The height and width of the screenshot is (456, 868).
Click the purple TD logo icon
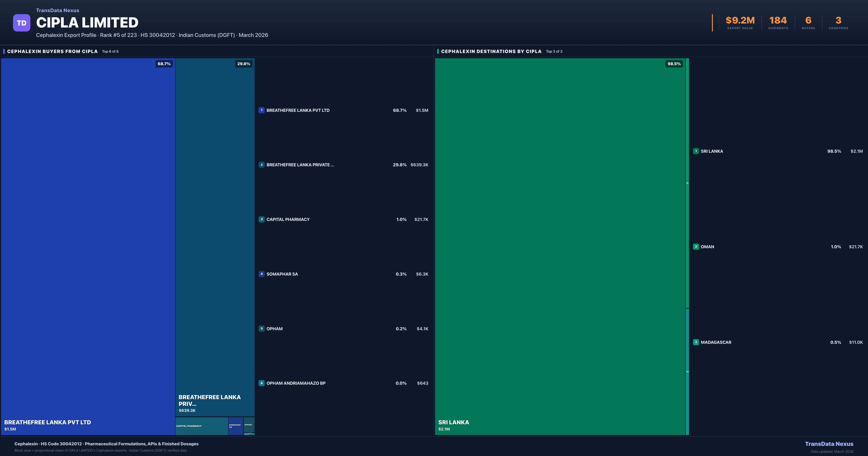22,23
